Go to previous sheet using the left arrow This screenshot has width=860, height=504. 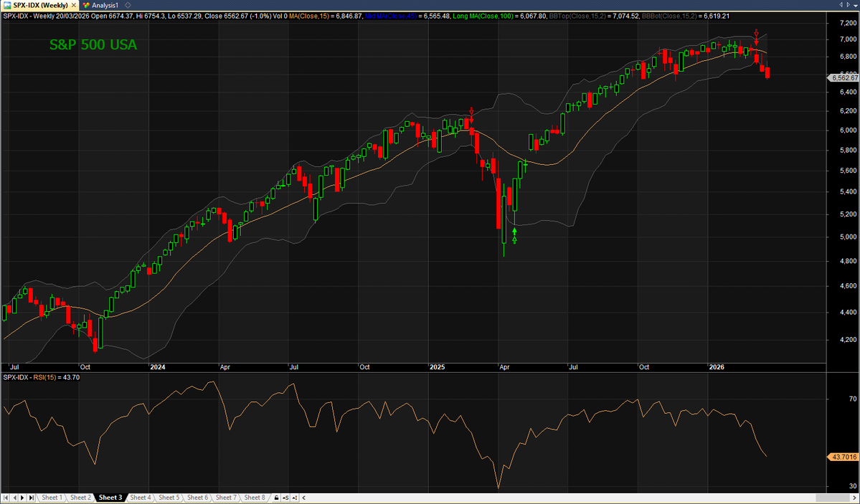tap(15, 498)
